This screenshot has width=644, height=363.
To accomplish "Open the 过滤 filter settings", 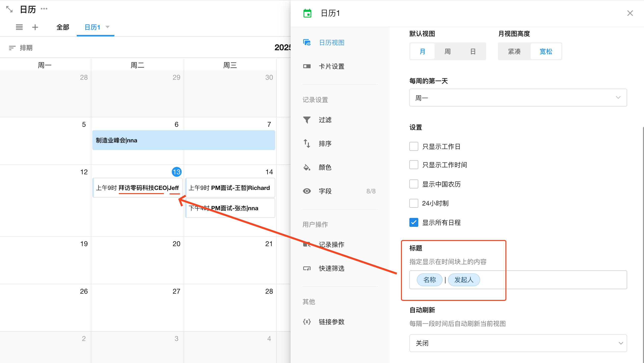I will click(x=325, y=120).
